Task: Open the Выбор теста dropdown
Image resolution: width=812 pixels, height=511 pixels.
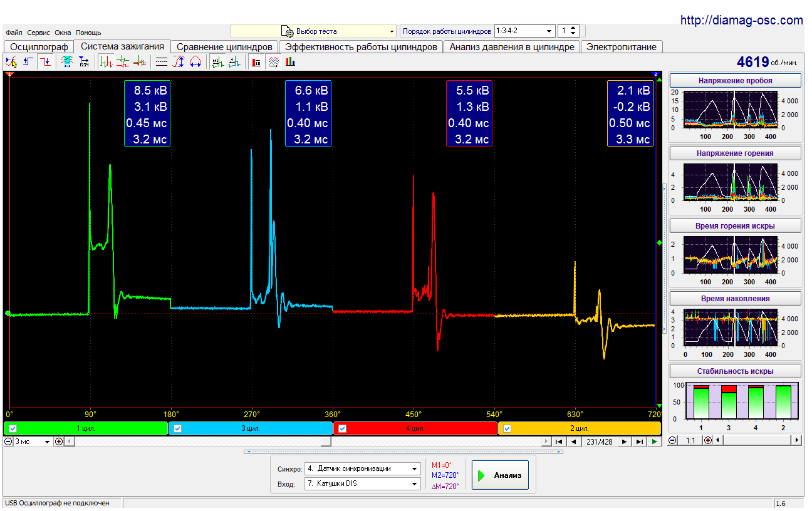Action: (x=314, y=31)
